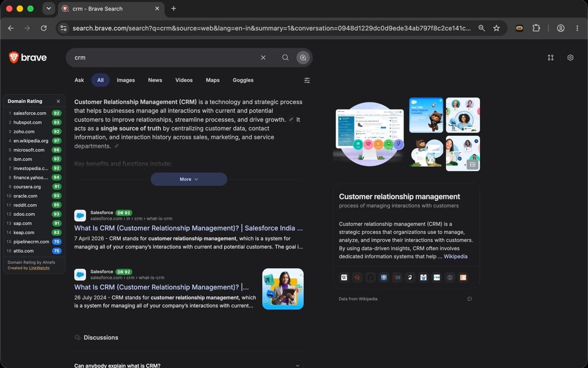
Task: Click salesforce.com in Domain Rating list
Action: click(x=30, y=113)
